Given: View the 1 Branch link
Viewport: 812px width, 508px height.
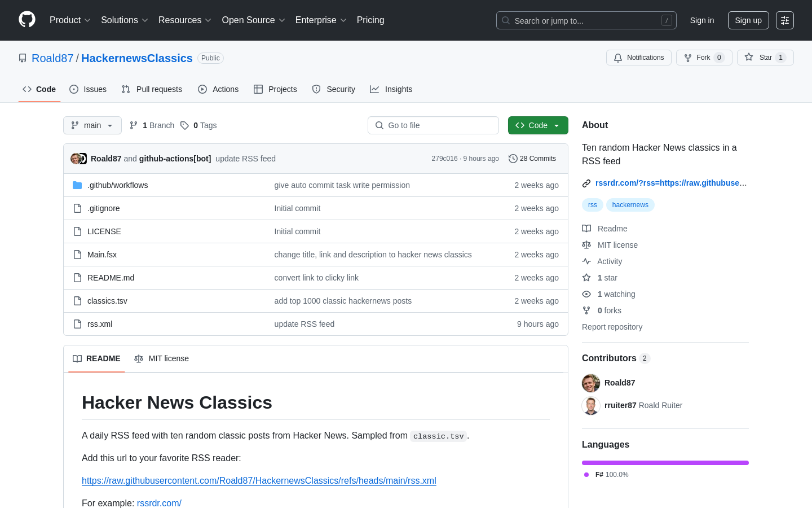Looking at the screenshot, I should [152, 125].
